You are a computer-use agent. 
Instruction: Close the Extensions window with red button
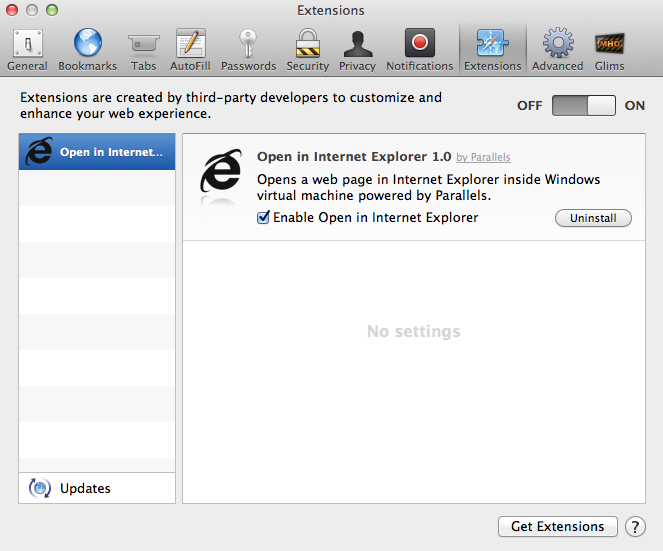point(12,10)
